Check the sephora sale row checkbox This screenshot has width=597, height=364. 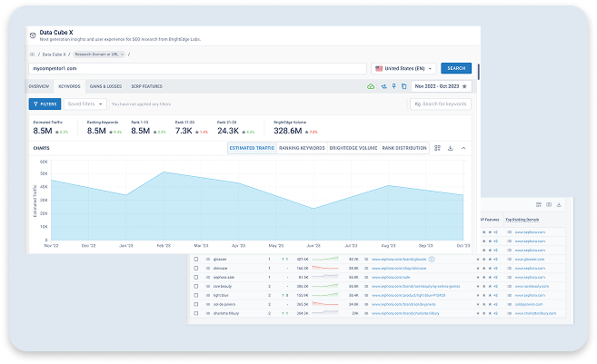[196, 277]
